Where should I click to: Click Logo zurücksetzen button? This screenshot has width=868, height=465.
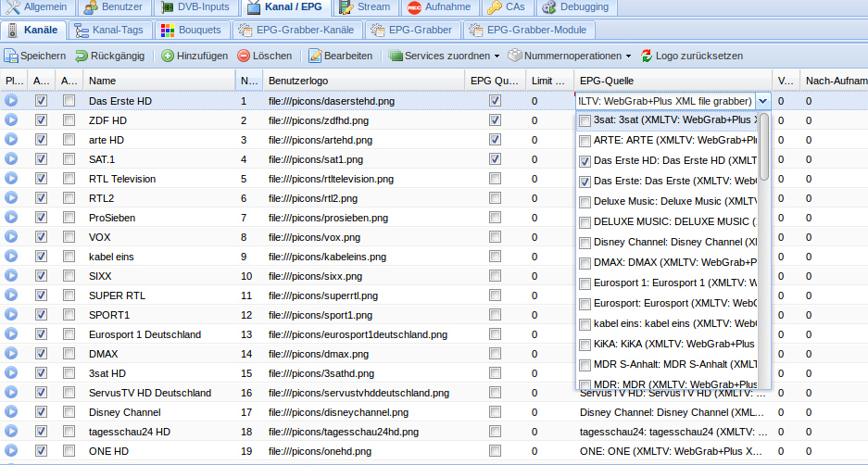point(691,56)
